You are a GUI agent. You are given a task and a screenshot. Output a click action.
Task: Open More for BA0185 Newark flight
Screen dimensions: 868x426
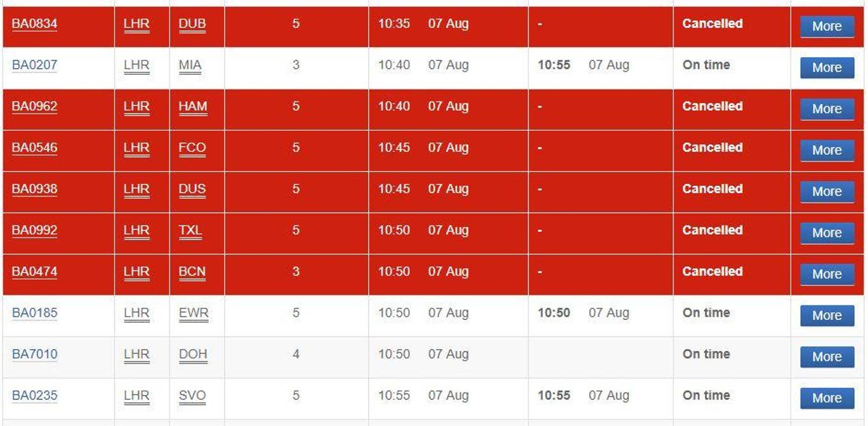pos(826,316)
